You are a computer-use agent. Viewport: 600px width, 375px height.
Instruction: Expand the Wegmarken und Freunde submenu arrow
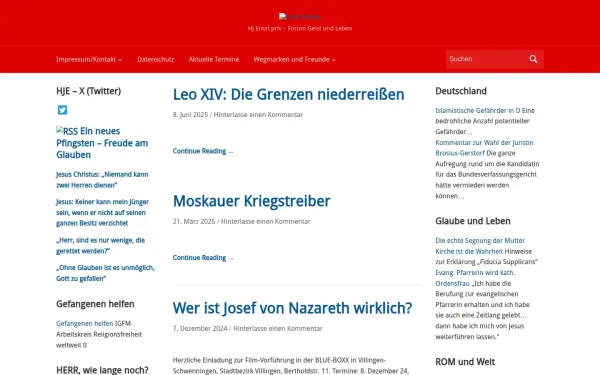(334, 60)
